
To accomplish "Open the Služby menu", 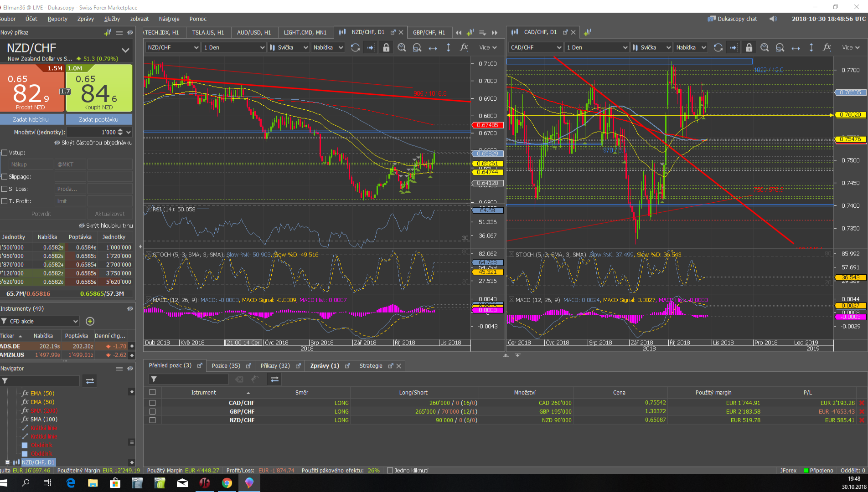I will [x=112, y=19].
